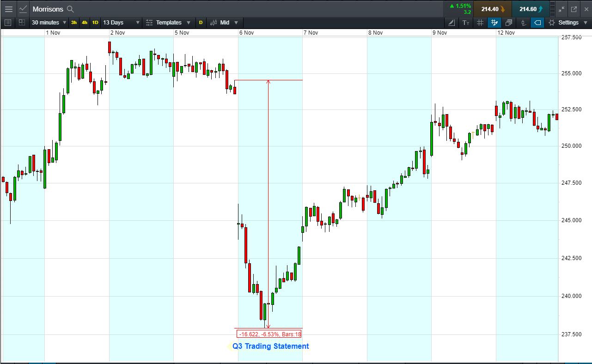Image resolution: width=592 pixels, height=364 pixels.
Task: Toggle the price label tag icon
Action: click(x=537, y=22)
